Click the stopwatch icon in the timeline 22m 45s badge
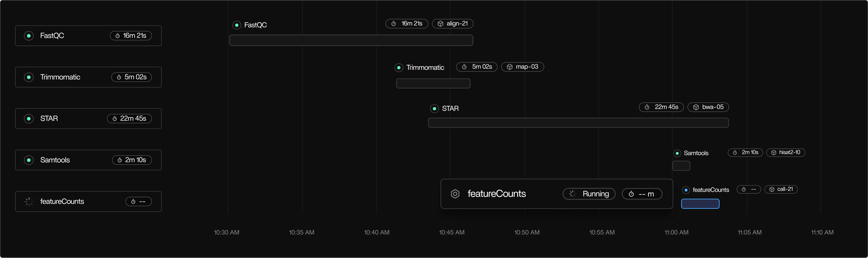The width and height of the screenshot is (868, 258). (647, 107)
